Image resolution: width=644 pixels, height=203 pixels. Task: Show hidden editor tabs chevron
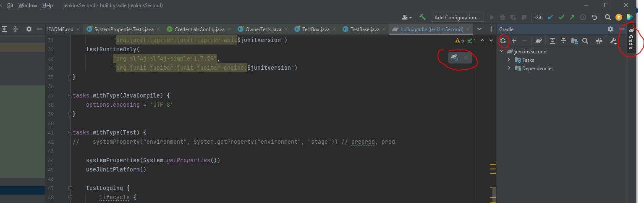[480, 29]
